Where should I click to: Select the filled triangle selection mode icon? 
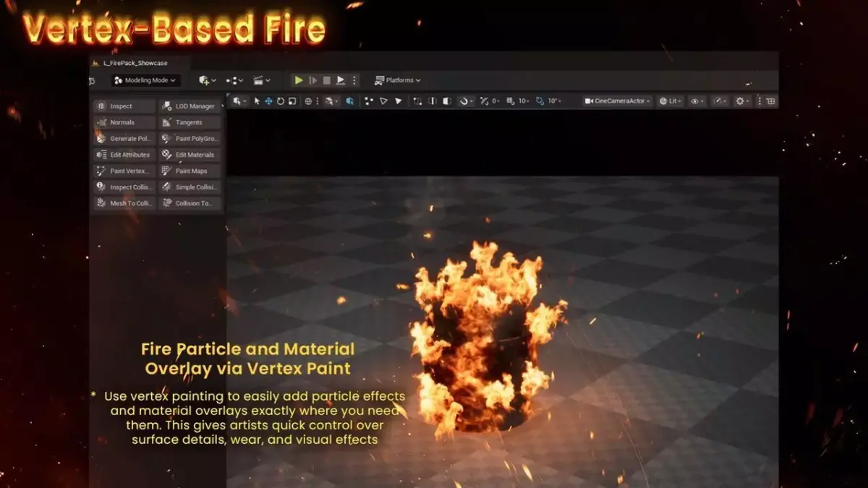[x=399, y=101]
